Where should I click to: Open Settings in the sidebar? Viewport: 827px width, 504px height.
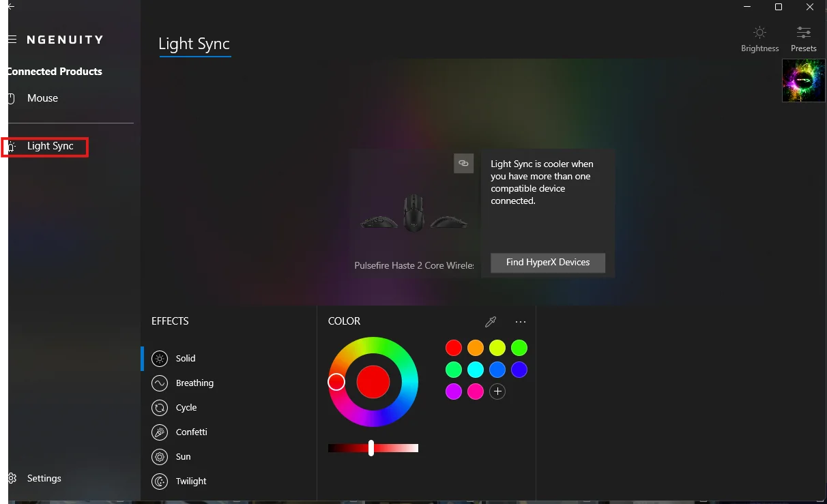[x=44, y=478]
